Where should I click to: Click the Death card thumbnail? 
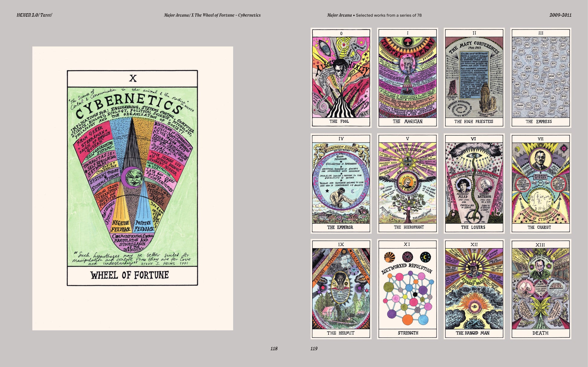tap(541, 289)
